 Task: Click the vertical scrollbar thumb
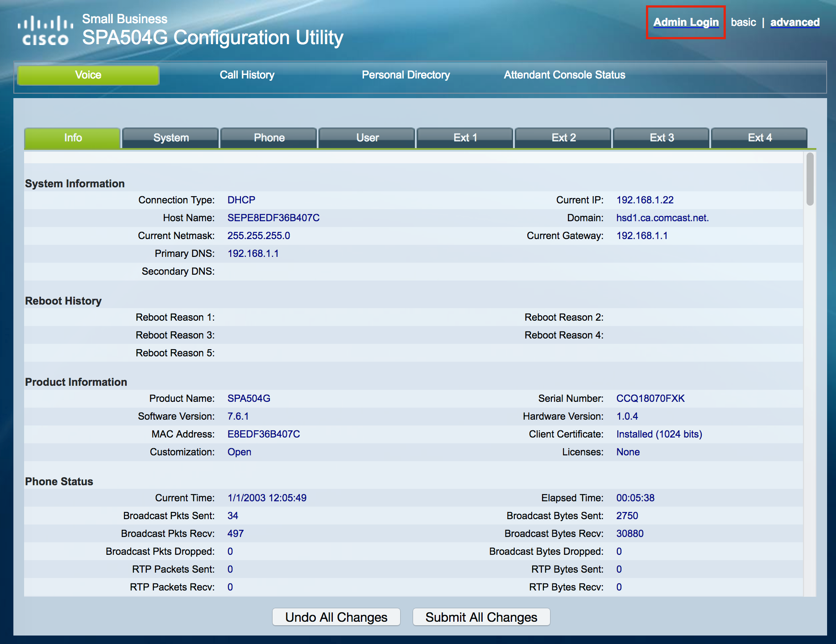(810, 179)
